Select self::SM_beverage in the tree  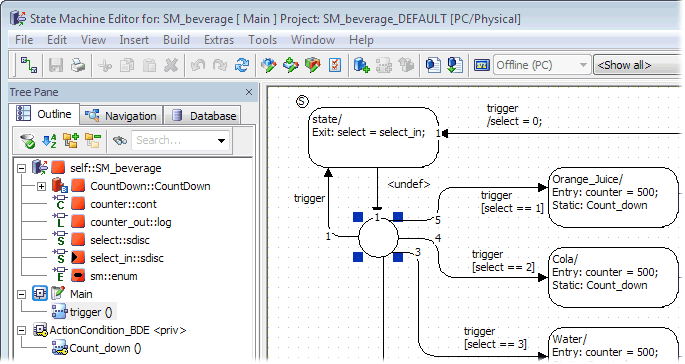[115, 168]
